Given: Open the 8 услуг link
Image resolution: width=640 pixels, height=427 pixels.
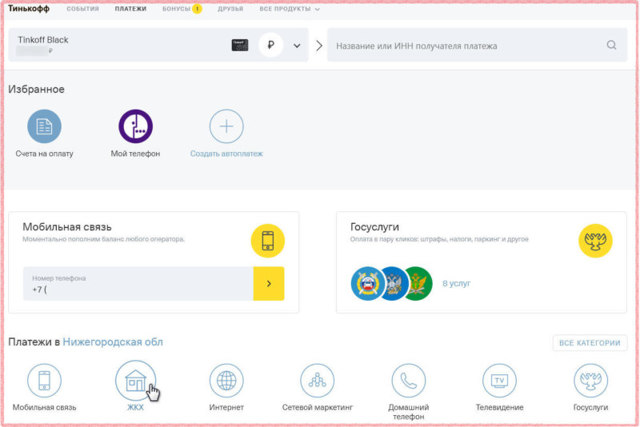Looking at the screenshot, I should pos(456,283).
